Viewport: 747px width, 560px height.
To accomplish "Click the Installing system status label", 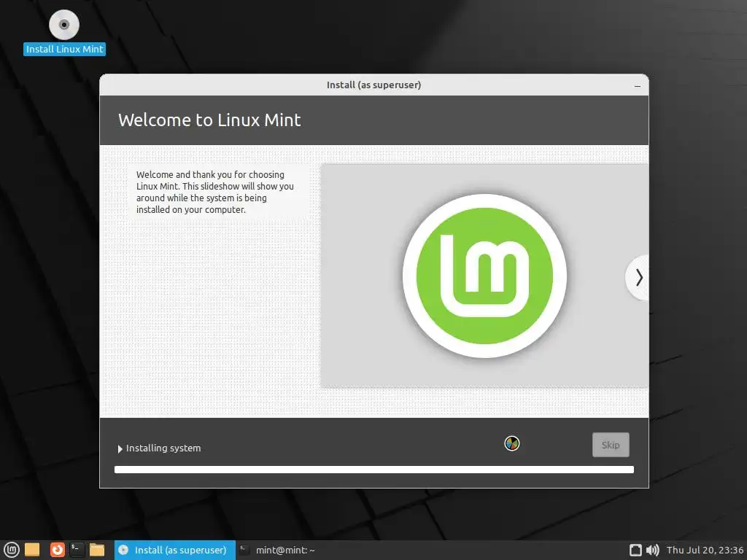I will pos(163,448).
